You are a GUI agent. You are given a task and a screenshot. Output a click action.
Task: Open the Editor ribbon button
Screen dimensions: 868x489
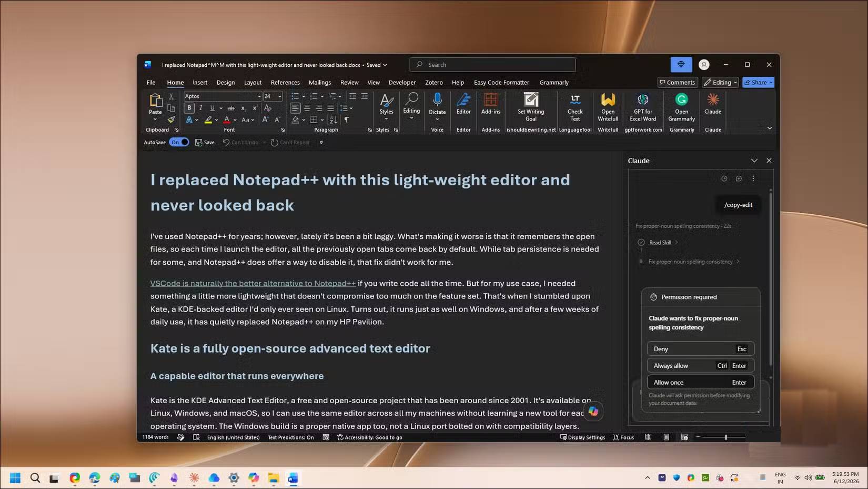[463, 104]
